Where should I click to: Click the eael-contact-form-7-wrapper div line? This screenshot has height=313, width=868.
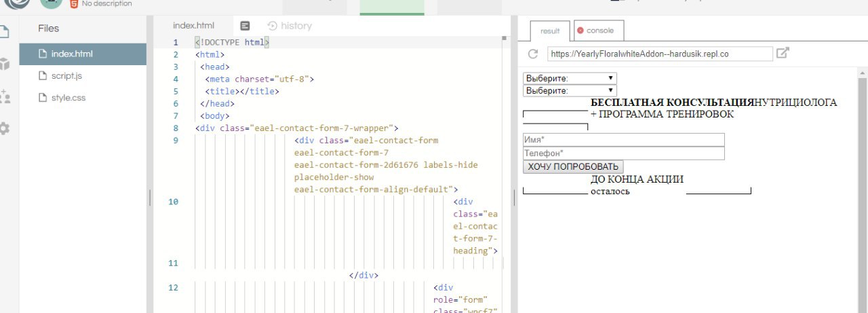(296, 128)
